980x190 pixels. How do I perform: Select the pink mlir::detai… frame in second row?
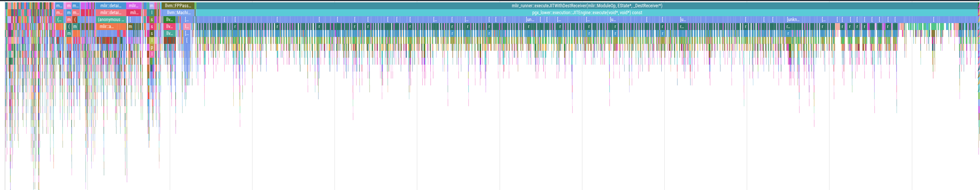coord(111,13)
